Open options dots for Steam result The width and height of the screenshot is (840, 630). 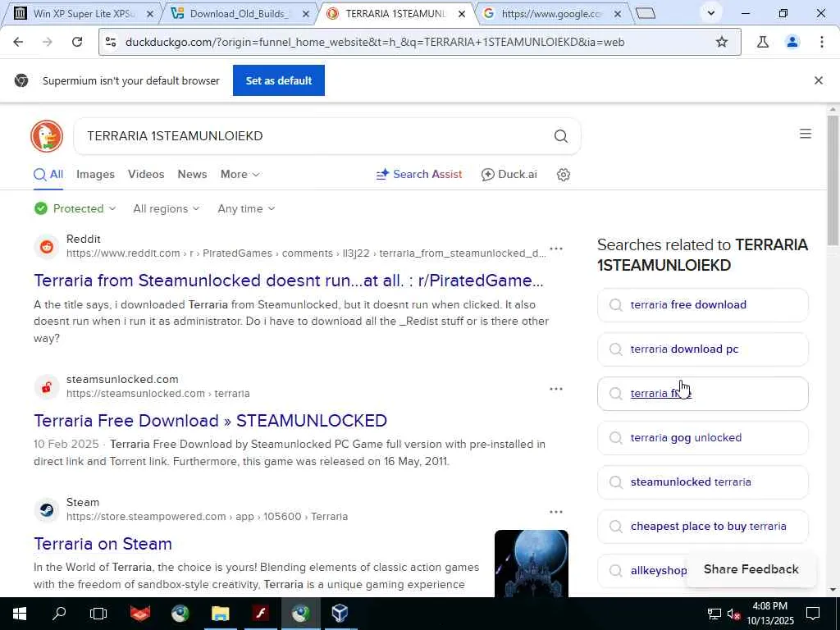(556, 512)
